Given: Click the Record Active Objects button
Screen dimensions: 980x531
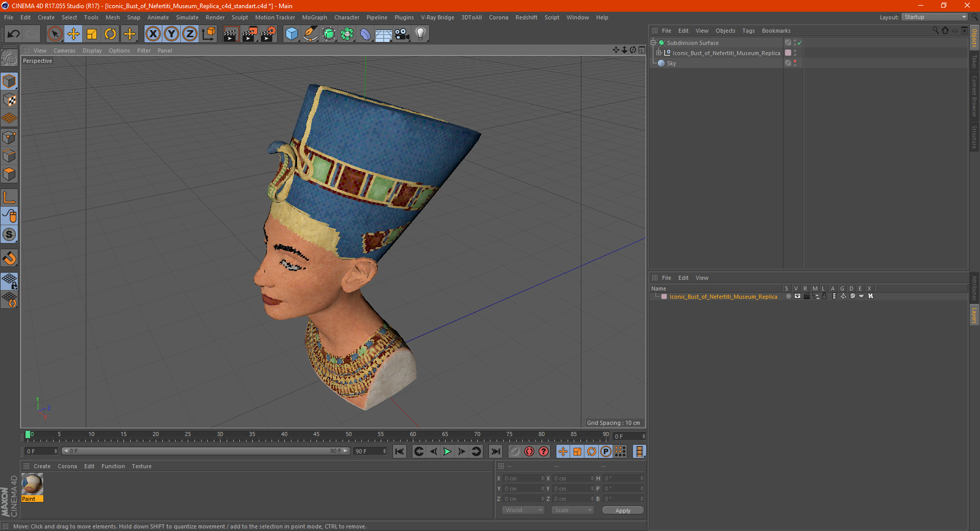Looking at the screenshot, I should (514, 451).
